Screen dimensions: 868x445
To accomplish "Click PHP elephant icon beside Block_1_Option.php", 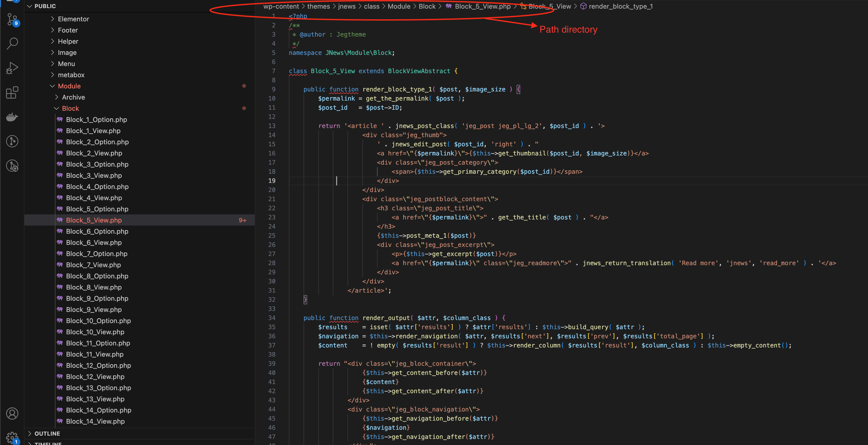I will [60, 119].
